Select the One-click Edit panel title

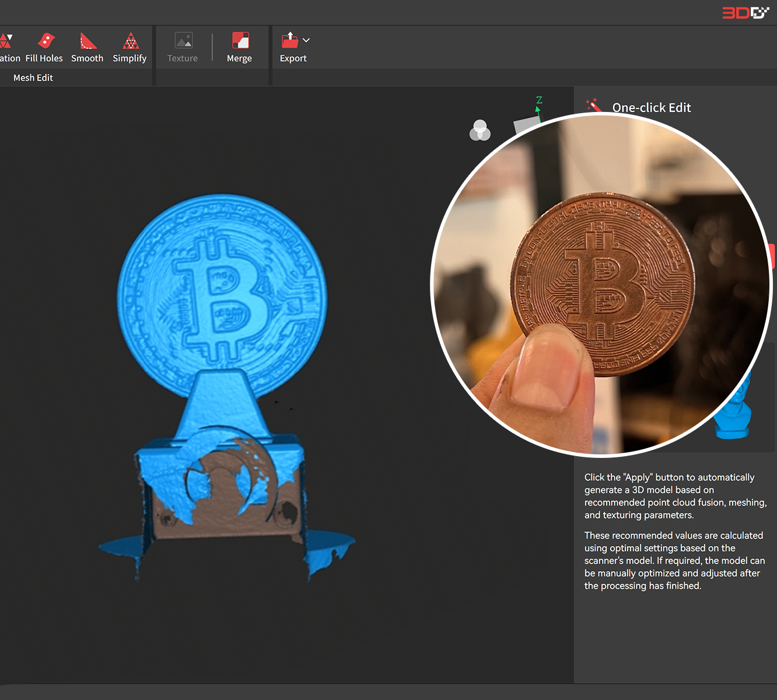[x=651, y=107]
